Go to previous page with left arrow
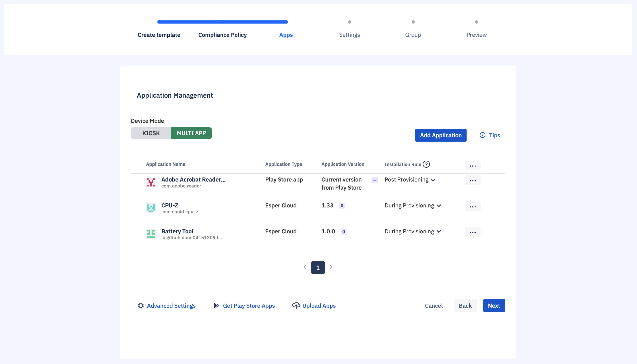Image resolution: width=637 pixels, height=364 pixels. point(305,267)
